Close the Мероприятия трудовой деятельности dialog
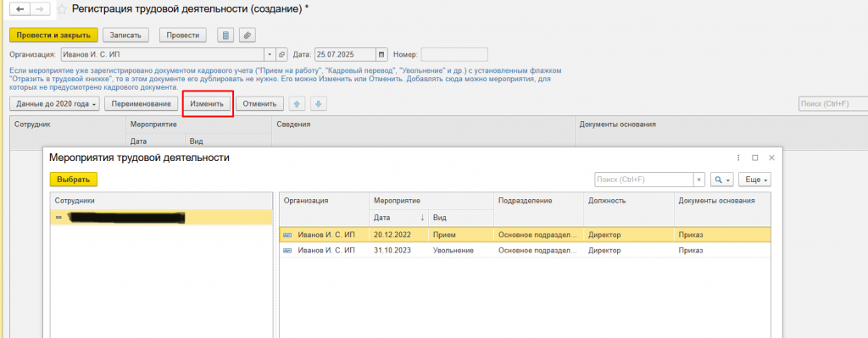The height and width of the screenshot is (338, 868). (x=771, y=158)
